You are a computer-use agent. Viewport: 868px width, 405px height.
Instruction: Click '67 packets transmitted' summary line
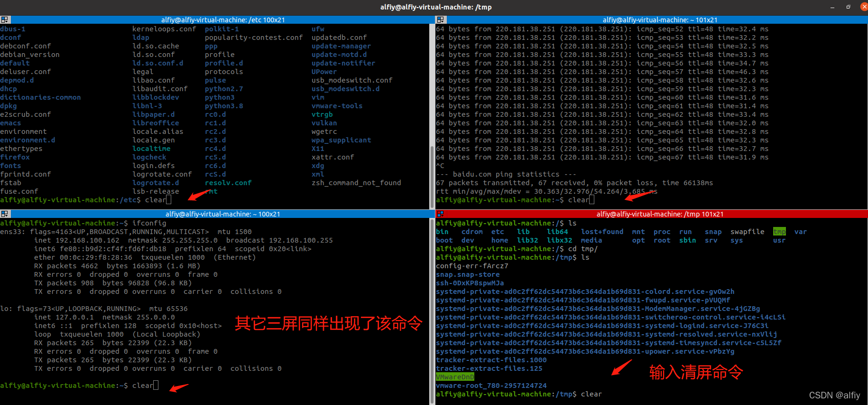[574, 183]
